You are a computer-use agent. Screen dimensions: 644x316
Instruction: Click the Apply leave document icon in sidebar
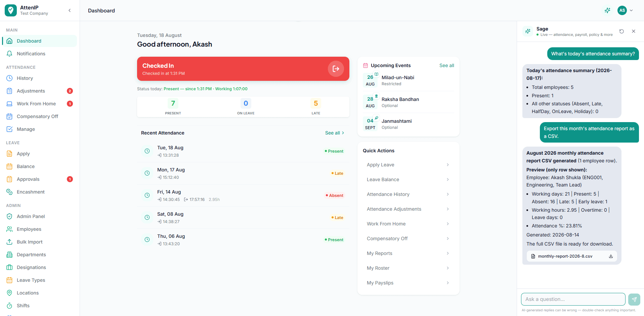[9, 154]
